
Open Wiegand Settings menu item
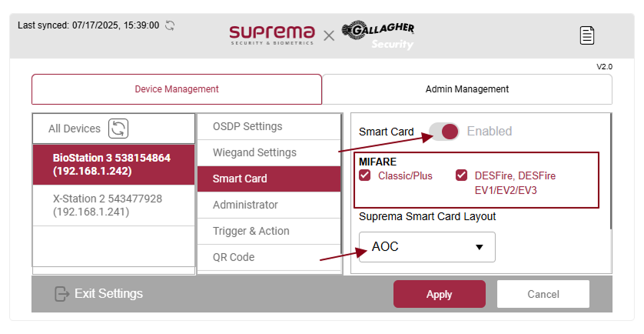254,152
